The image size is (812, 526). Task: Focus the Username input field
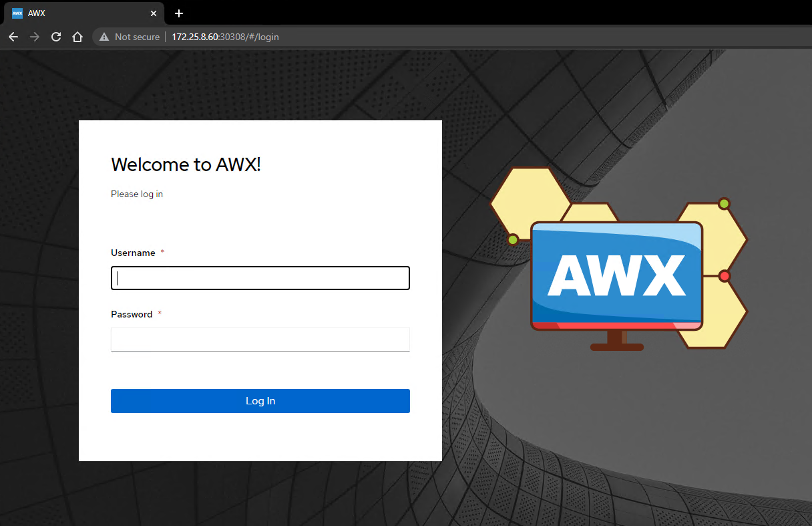(x=260, y=278)
